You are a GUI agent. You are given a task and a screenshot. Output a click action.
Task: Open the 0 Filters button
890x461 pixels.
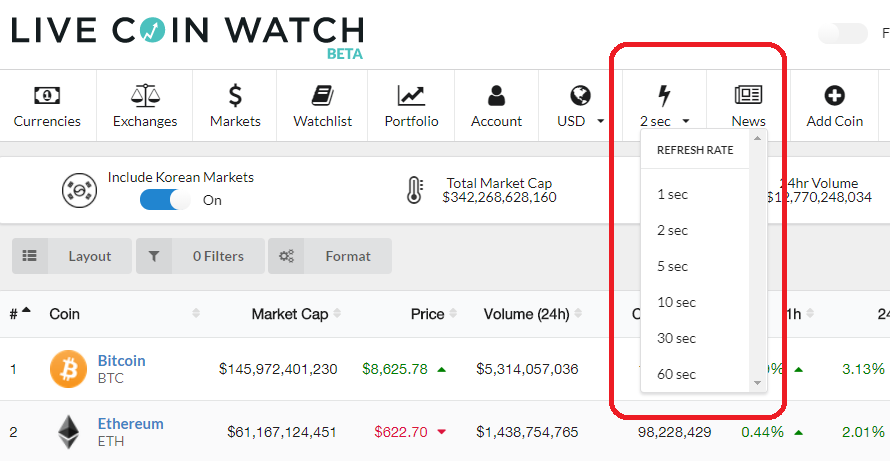coord(200,256)
